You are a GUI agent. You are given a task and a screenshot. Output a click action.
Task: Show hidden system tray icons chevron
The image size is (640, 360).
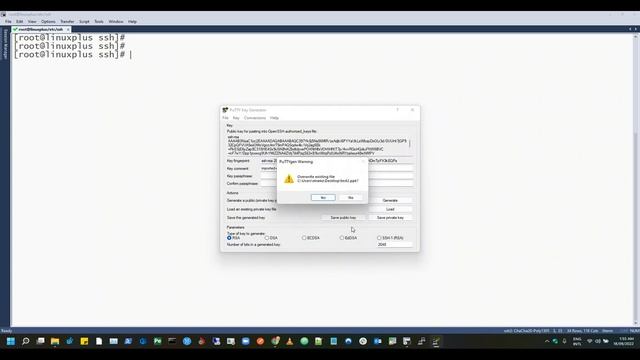(547, 341)
